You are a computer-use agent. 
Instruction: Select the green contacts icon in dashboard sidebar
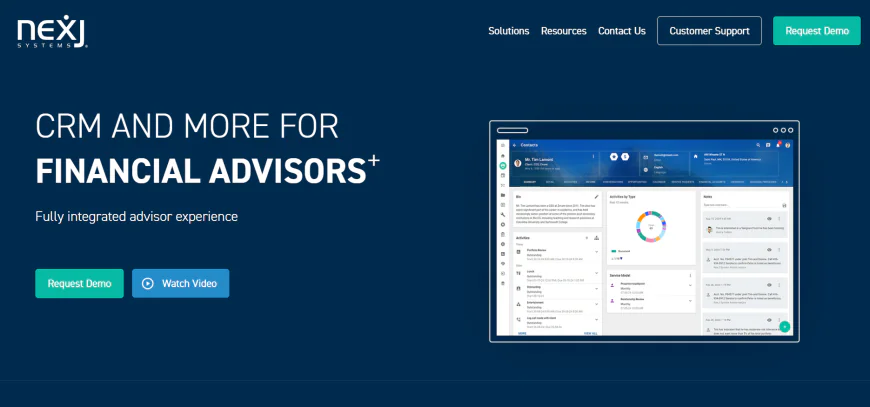pyautogui.click(x=503, y=165)
